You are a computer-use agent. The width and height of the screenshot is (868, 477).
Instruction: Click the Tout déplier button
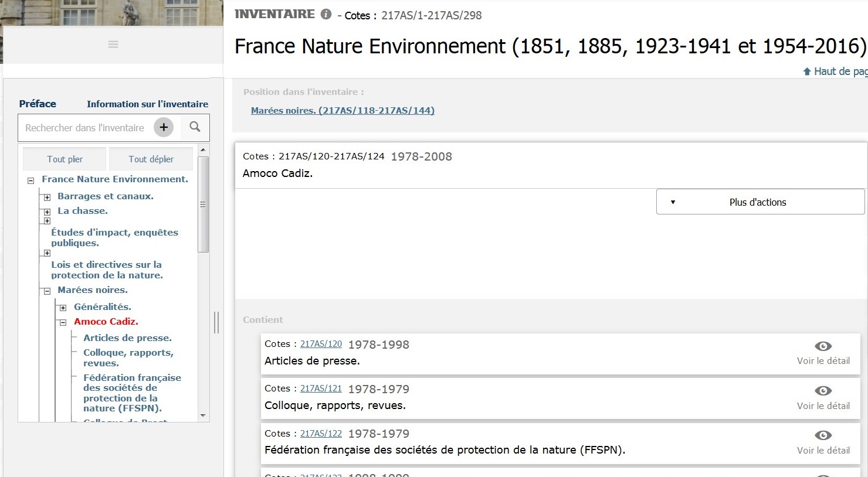(151, 159)
